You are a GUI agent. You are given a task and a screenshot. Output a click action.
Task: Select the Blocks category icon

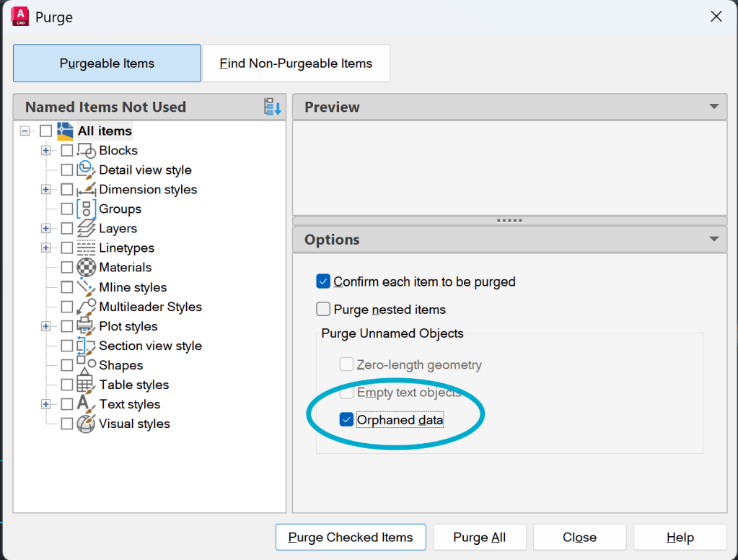click(86, 151)
